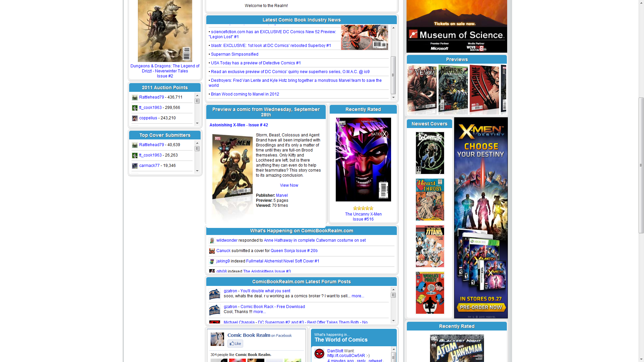Expand gzatron's comics broker post via more...
The height and width of the screenshot is (362, 644).
pos(357,296)
